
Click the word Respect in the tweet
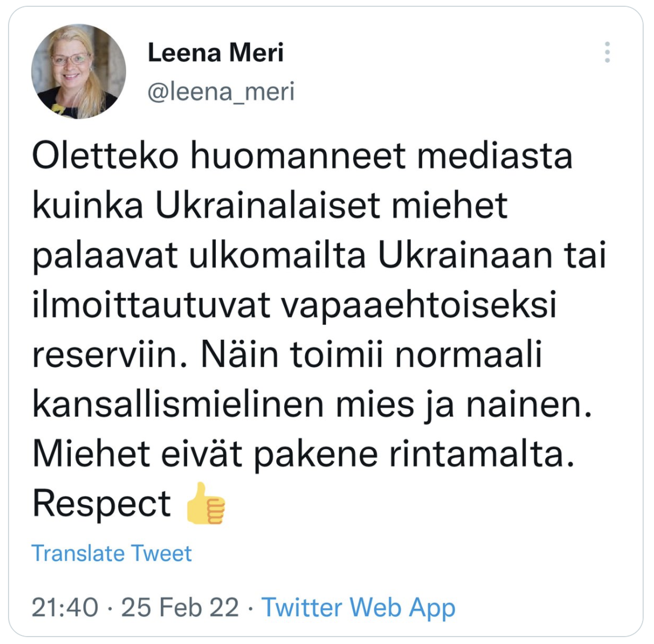pyautogui.click(x=102, y=504)
